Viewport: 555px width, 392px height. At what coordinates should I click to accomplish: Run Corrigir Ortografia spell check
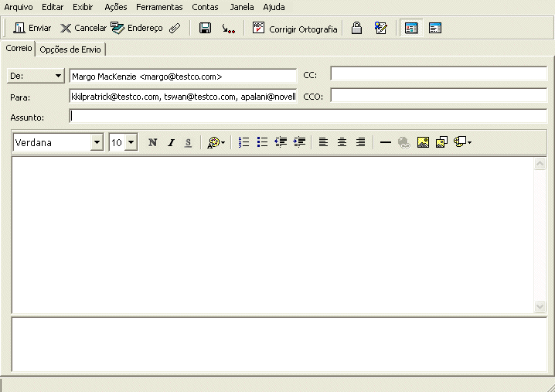[x=295, y=29]
